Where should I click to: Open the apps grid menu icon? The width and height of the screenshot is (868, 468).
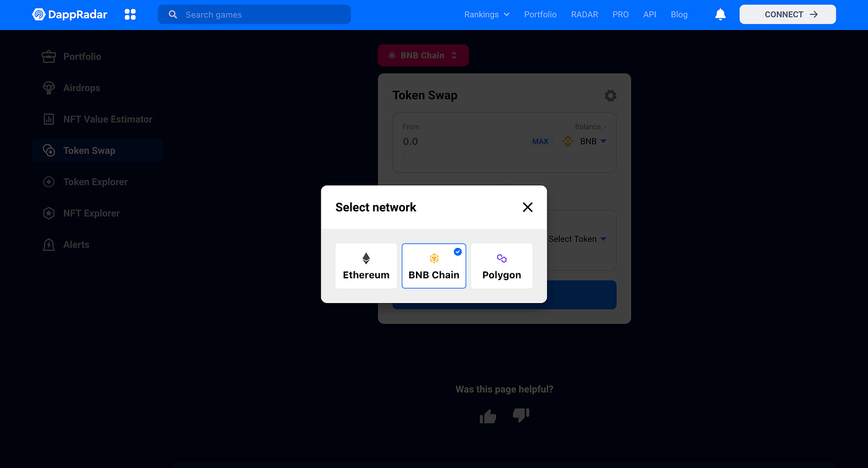[x=130, y=14]
